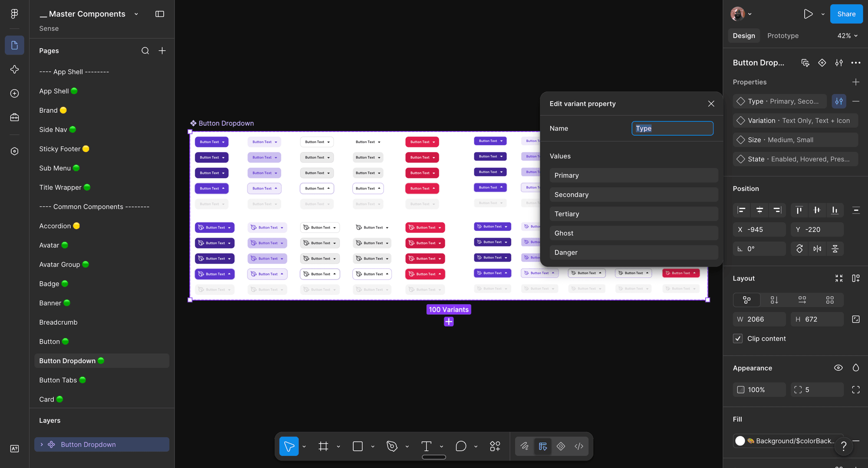Open the Button Dropdown page
This screenshot has width=868, height=468.
coord(102,361)
